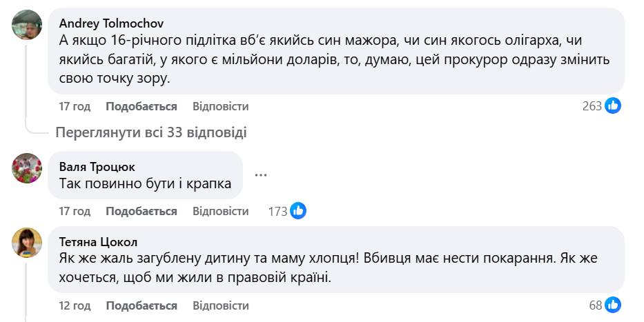Toggle Подобається on Andrey Tolmochov's comment
The height and width of the screenshot is (322, 644).
tap(142, 107)
